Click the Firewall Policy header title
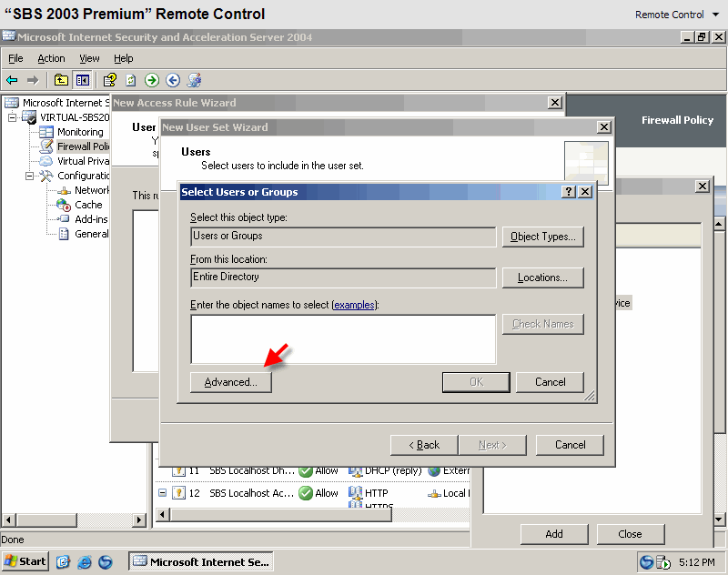The image size is (728, 575). tap(677, 120)
